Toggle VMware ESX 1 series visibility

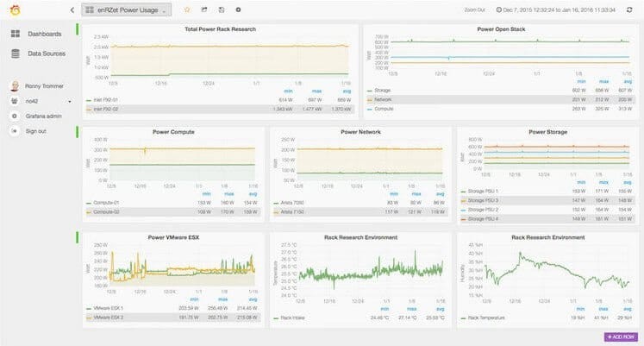104,308
